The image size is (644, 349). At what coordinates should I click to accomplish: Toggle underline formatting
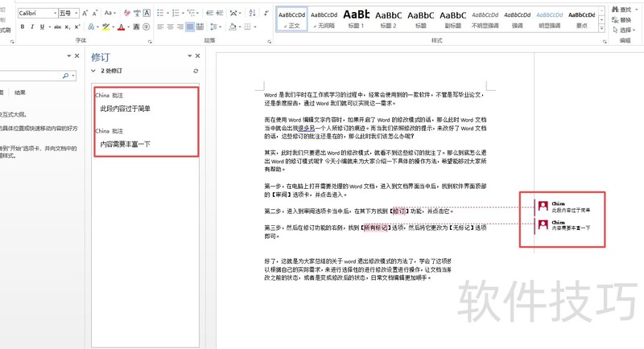coord(43,27)
